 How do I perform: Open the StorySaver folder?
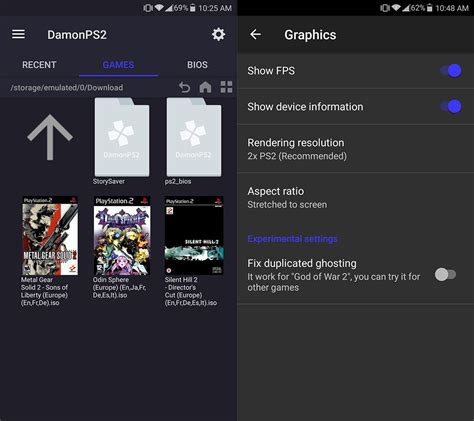point(122,137)
